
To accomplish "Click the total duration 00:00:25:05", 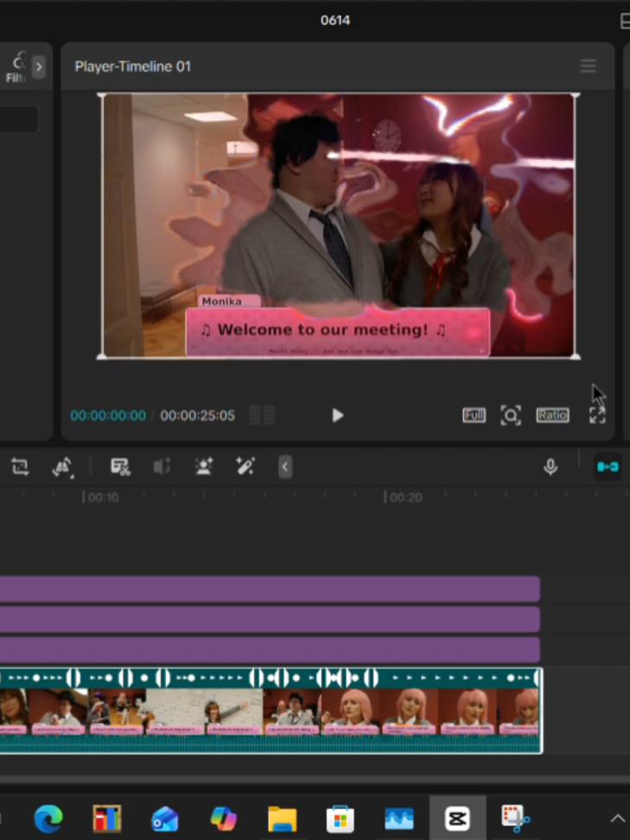I will click(198, 416).
